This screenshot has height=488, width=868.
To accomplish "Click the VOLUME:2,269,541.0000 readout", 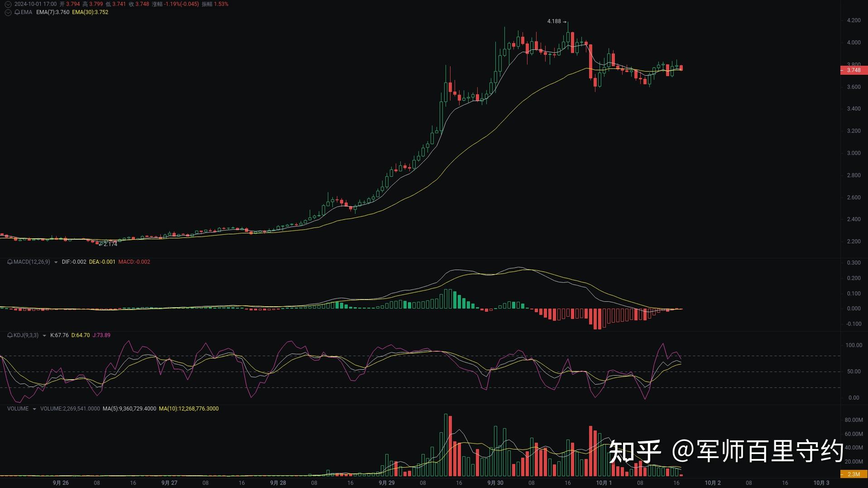I will point(70,409).
